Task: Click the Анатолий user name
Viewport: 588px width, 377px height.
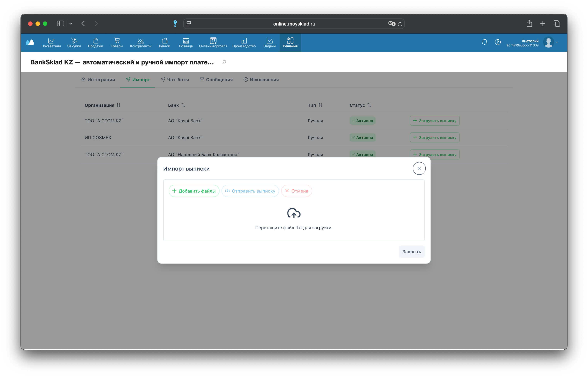Action: (530, 41)
